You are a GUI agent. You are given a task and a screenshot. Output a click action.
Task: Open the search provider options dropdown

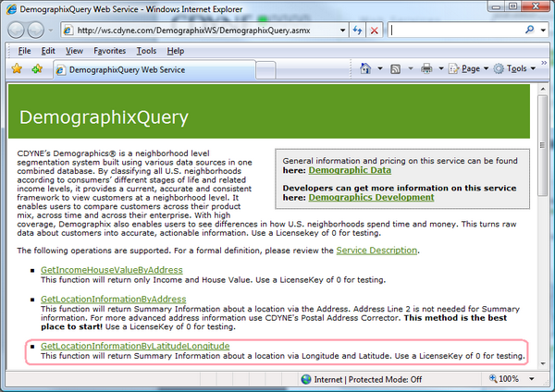click(543, 31)
